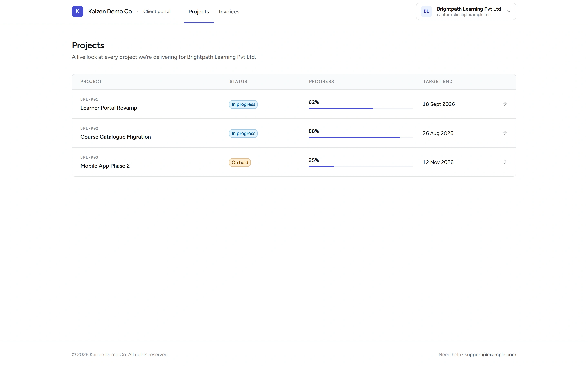This screenshot has width=588, height=368.
Task: Click the Client portal label
Action: pyautogui.click(x=157, y=11)
